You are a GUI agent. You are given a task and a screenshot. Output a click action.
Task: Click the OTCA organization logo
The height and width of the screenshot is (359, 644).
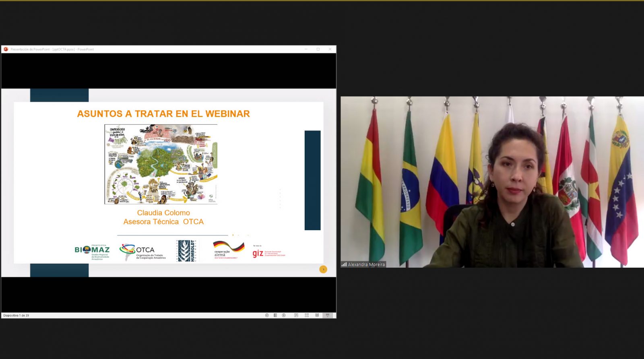tap(143, 252)
